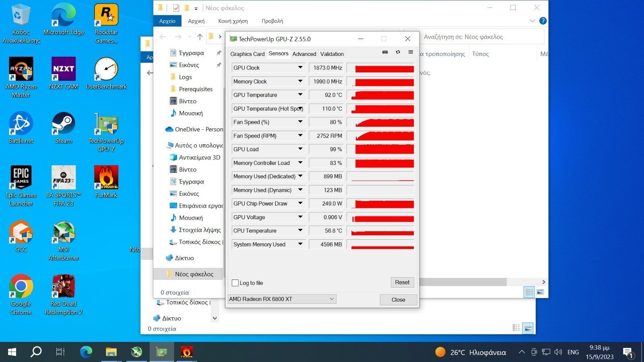The image size is (644, 362).
Task: Expand Explorer ribbon chevron
Action: coord(532,21)
